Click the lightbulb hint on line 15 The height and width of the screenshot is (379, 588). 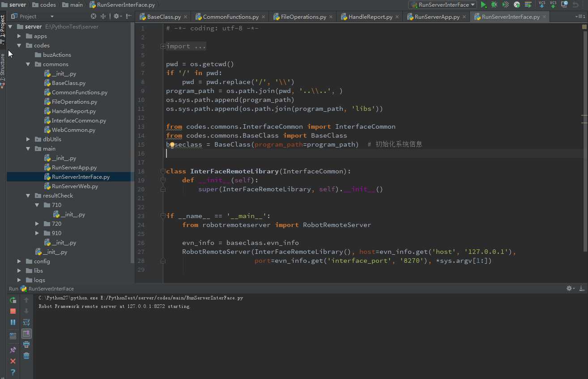[x=172, y=145]
